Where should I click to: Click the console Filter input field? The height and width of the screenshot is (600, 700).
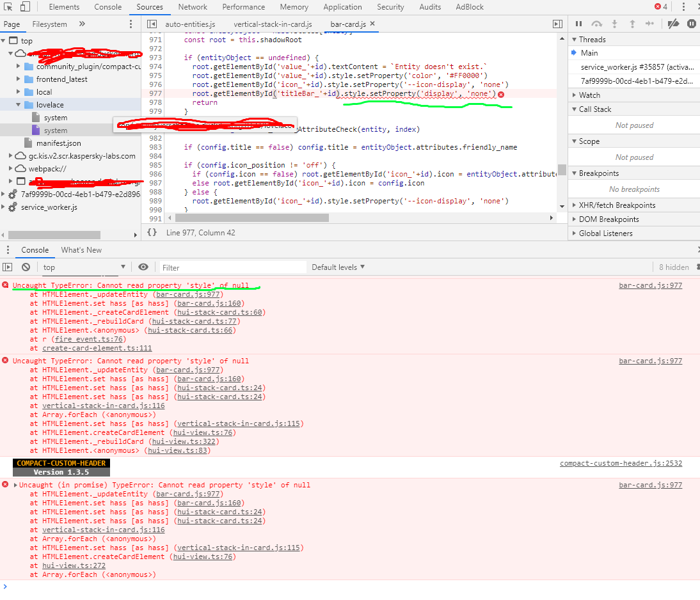click(x=230, y=267)
